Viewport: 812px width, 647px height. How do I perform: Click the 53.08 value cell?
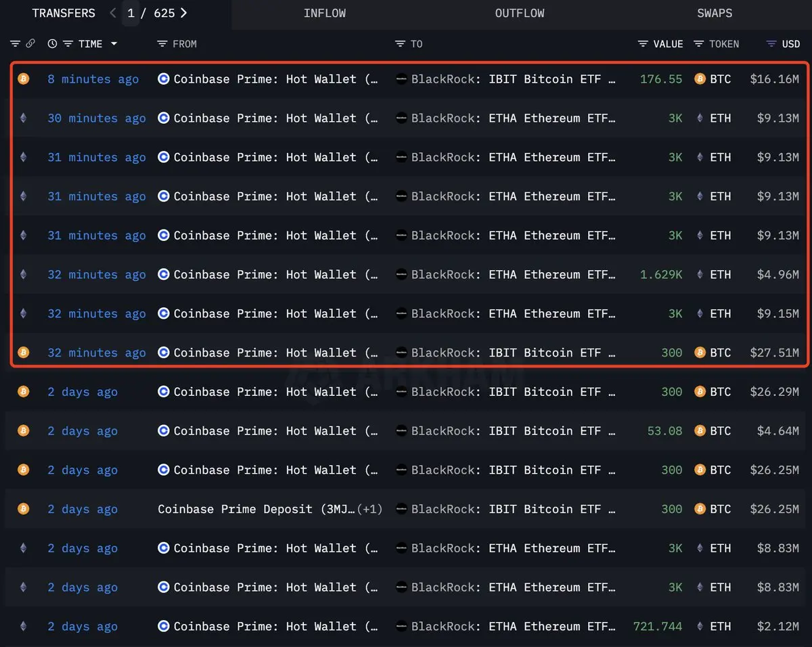point(664,432)
